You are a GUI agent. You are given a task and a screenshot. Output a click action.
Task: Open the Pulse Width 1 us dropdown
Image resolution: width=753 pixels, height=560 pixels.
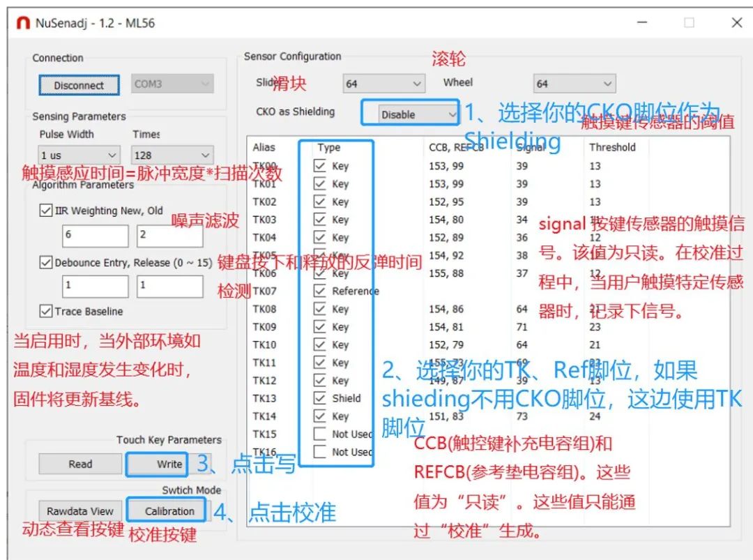click(x=79, y=155)
